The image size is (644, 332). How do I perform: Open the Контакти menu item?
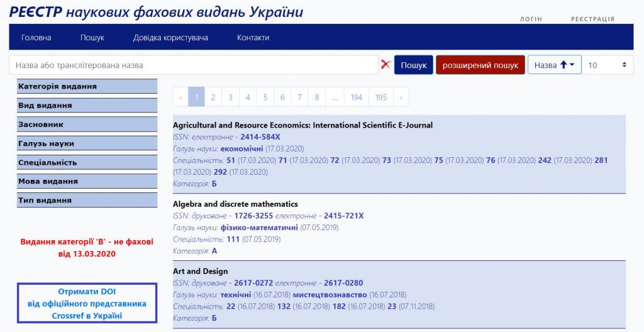(x=253, y=38)
